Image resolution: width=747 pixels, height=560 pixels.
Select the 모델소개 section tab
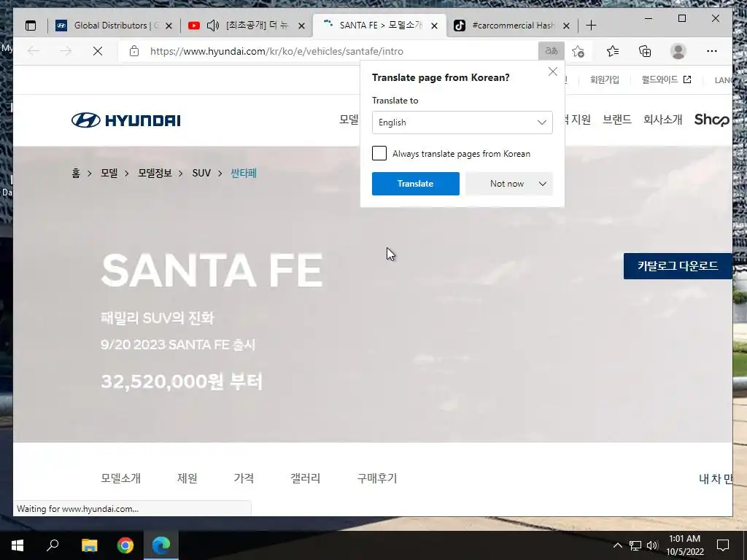[121, 478]
